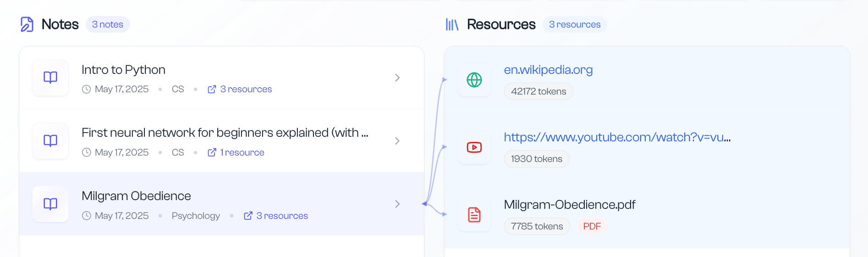
Task: Click the external-link icon next to 1 resource
Action: tap(212, 152)
